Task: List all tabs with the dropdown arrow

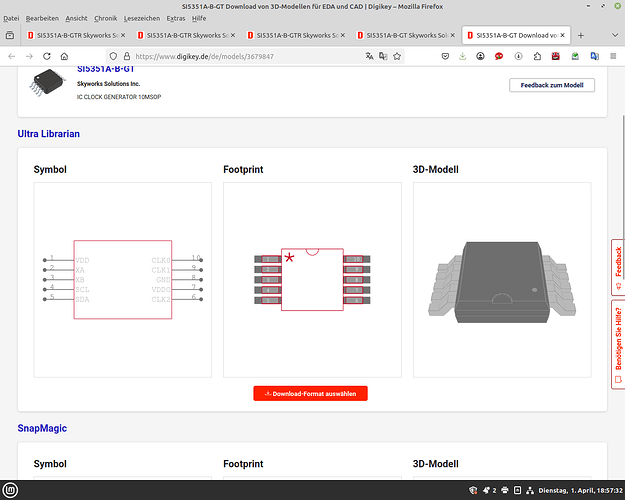Action: pyautogui.click(x=615, y=35)
